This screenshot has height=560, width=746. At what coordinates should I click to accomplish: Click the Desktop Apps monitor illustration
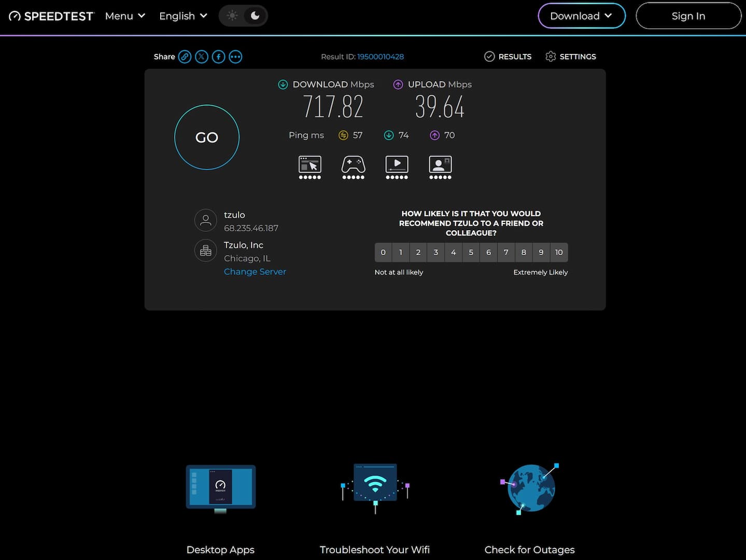(221, 489)
